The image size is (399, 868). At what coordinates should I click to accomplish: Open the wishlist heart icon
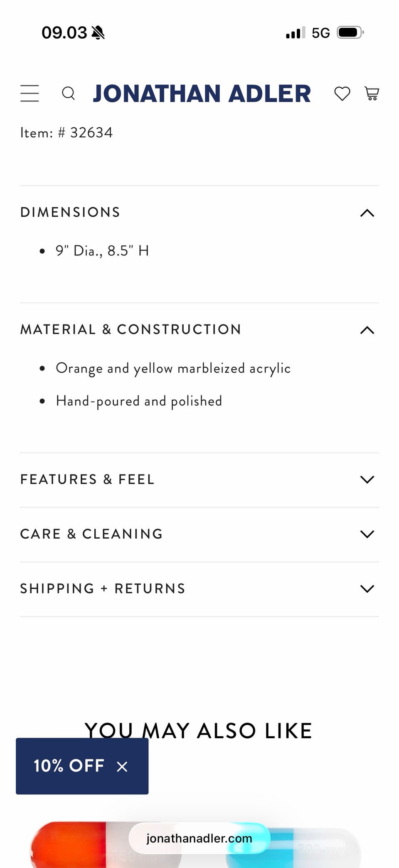pos(342,94)
